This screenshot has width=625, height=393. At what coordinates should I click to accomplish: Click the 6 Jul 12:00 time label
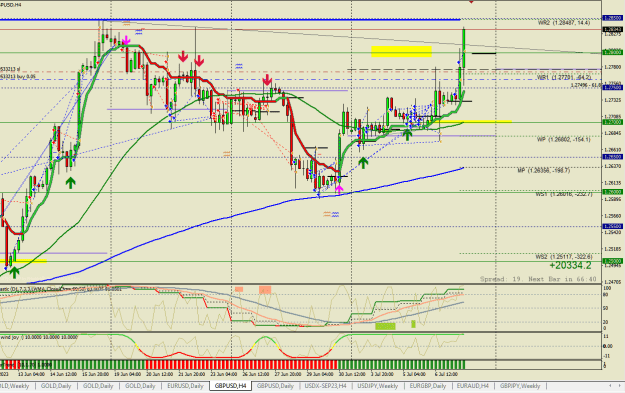[446, 374]
